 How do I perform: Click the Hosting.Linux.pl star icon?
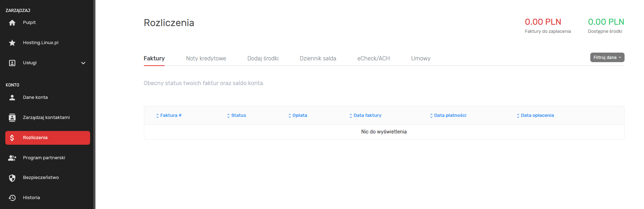click(x=12, y=43)
